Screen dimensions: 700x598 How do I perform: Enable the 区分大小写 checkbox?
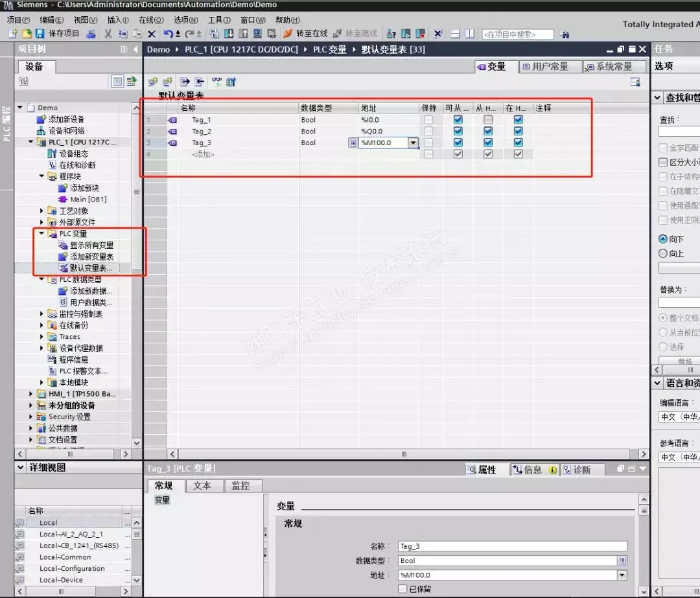(663, 162)
